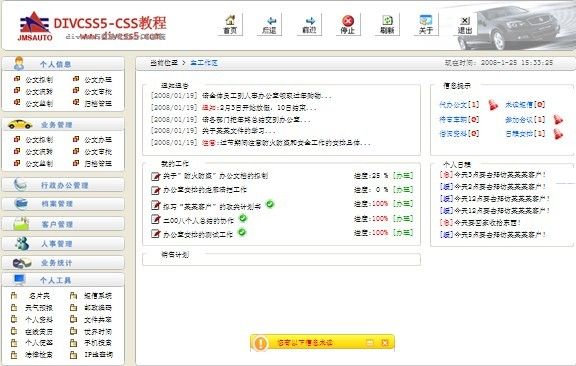Click the person avatar icon beside 个人信息
576x366 pixels.
tap(19, 64)
